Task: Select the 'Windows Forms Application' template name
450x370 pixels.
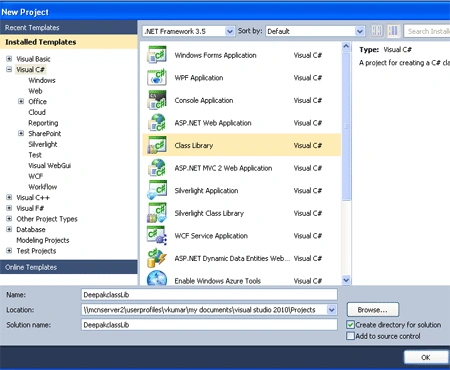Action: (215, 55)
